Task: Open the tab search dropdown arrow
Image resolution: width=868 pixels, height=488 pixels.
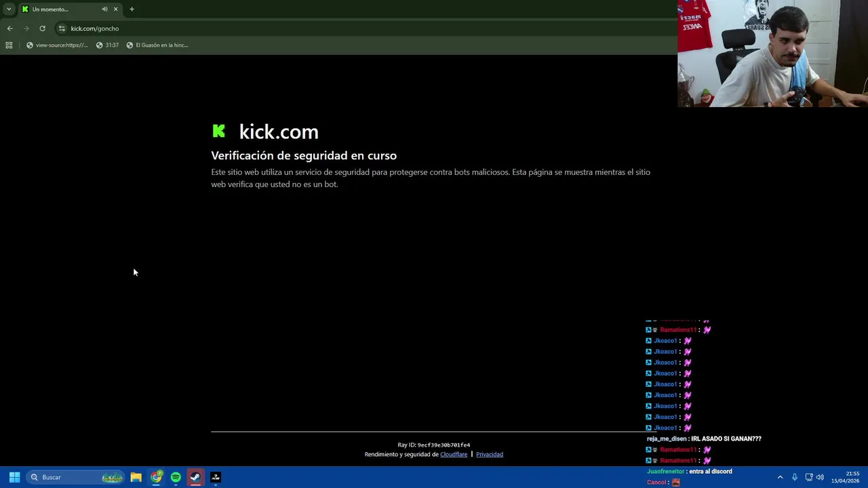Action: click(9, 9)
